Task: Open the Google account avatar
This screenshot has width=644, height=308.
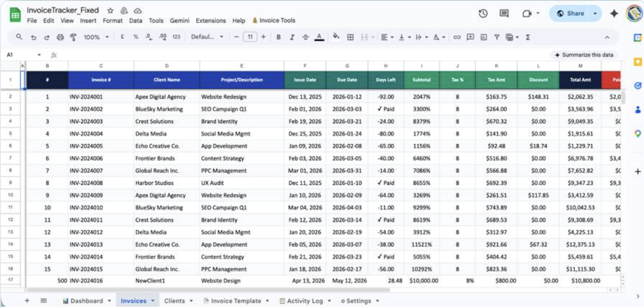Action: (x=634, y=13)
